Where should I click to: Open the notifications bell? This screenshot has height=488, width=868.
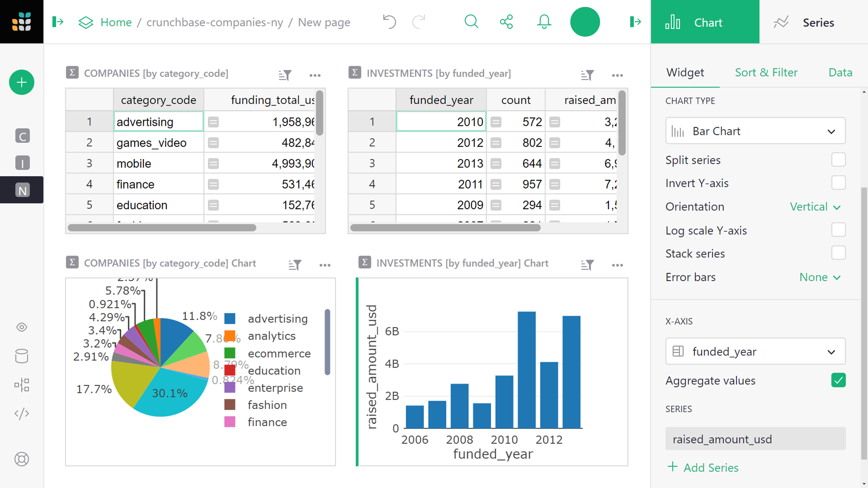pyautogui.click(x=544, y=22)
